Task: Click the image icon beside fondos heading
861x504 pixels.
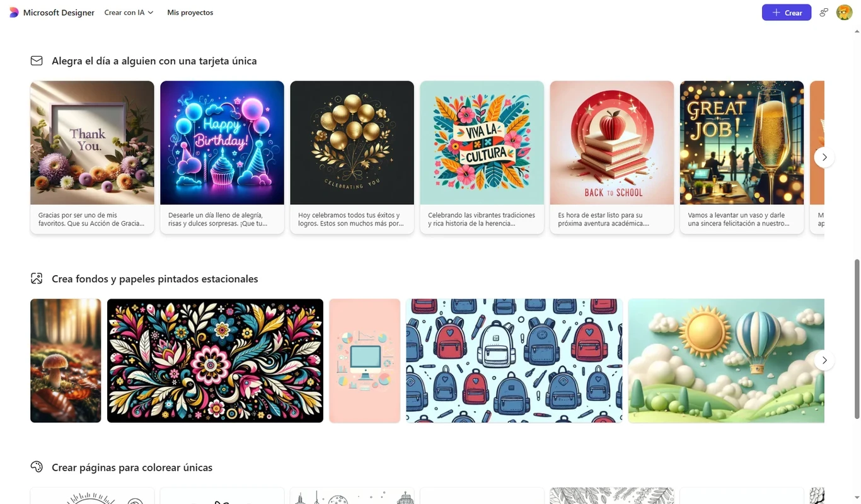Action: tap(37, 278)
